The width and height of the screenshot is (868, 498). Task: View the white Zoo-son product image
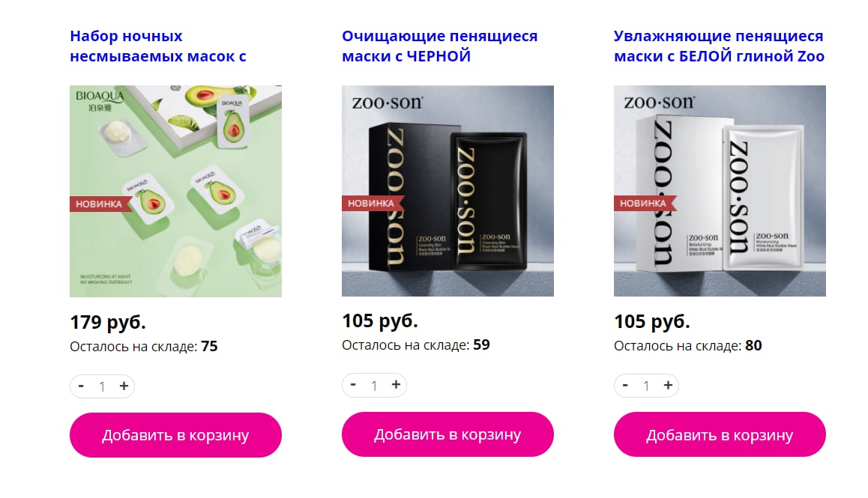pyautogui.click(x=720, y=191)
